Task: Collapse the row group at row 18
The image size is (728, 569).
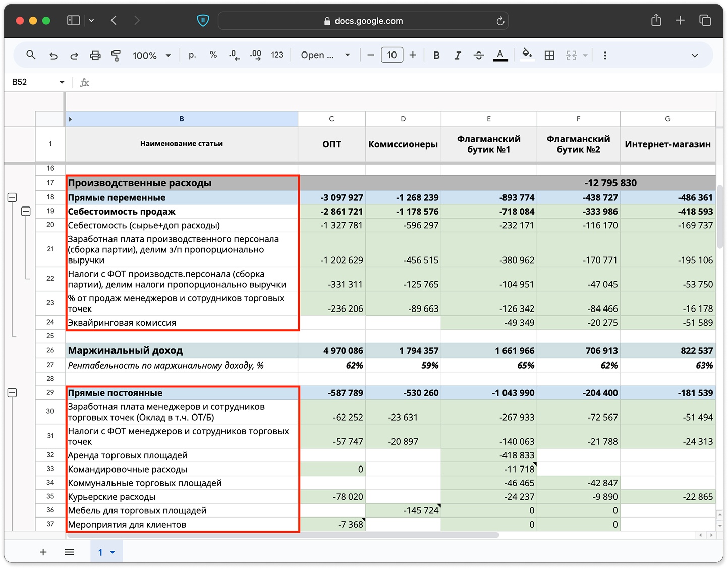Action: tap(12, 197)
